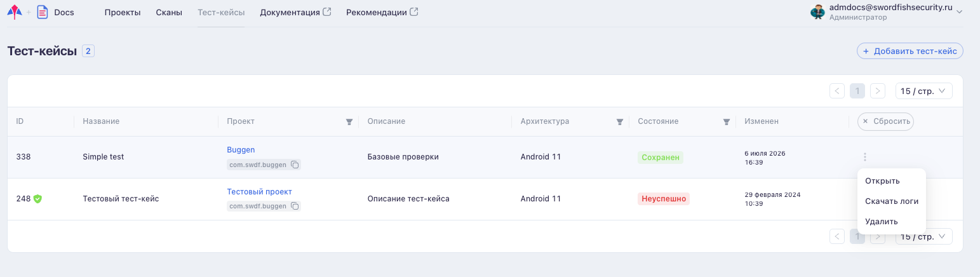Open the Buggen project link
Image resolution: width=980 pixels, height=277 pixels.
(x=241, y=150)
